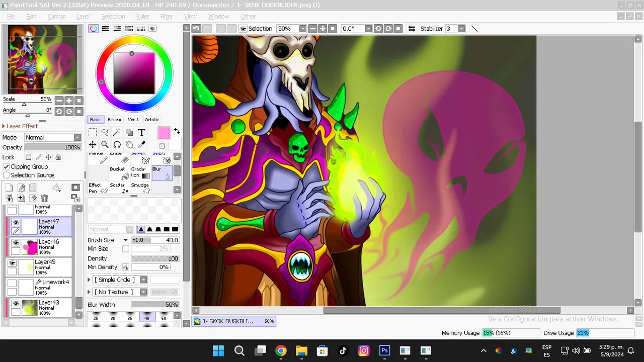644x362 pixels.
Task: Click the Undo arrow in toolbar
Action: 196,29
